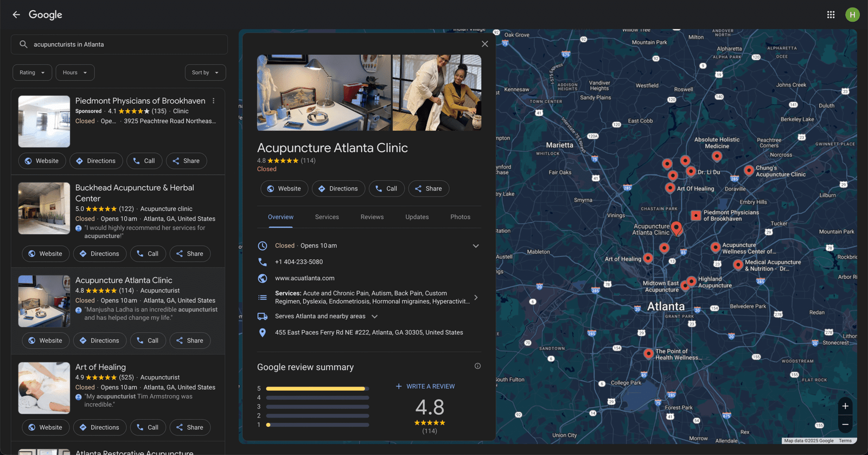
Task: Expand the Services list arrow
Action: click(x=476, y=298)
